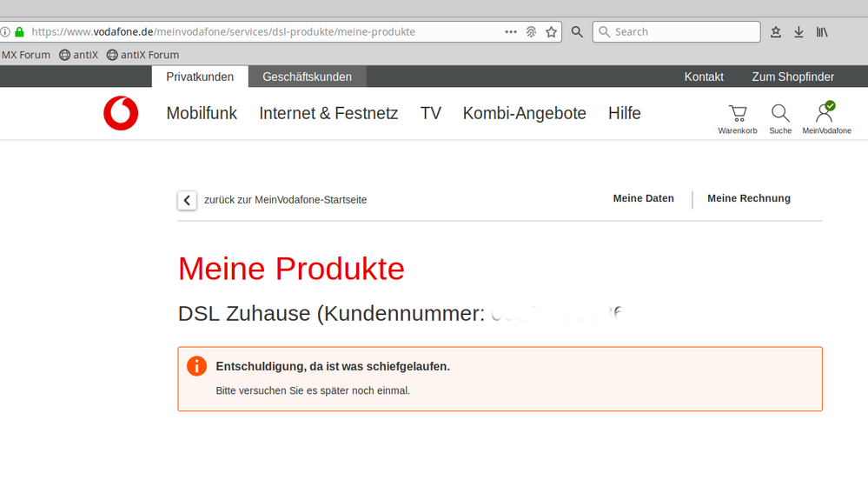Click the Meine Produkte heading

tap(291, 269)
